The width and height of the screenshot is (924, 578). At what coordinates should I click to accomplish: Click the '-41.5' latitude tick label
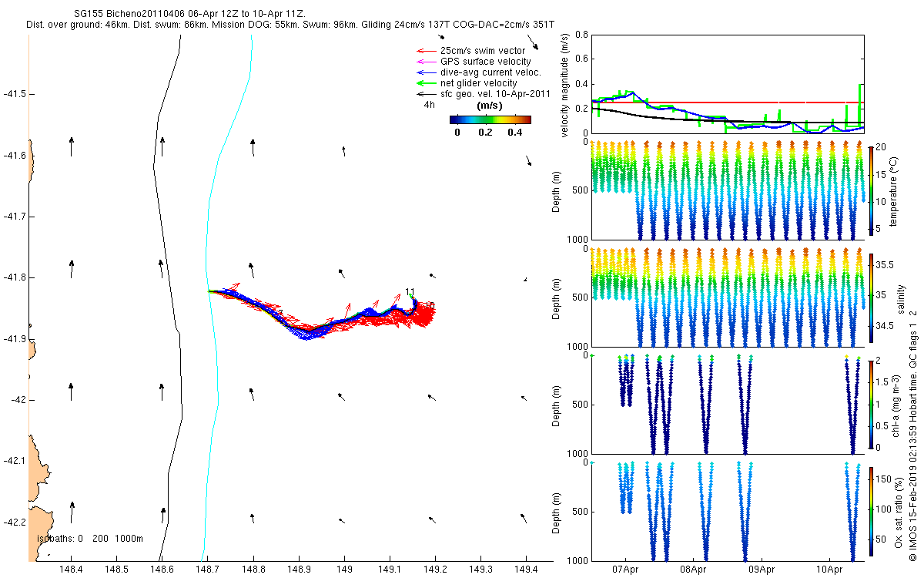tap(14, 94)
